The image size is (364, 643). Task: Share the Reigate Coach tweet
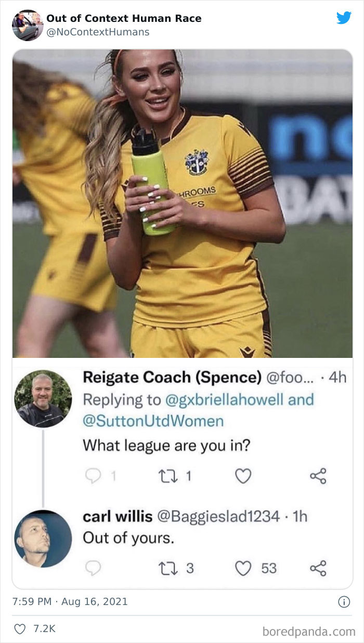(x=318, y=476)
